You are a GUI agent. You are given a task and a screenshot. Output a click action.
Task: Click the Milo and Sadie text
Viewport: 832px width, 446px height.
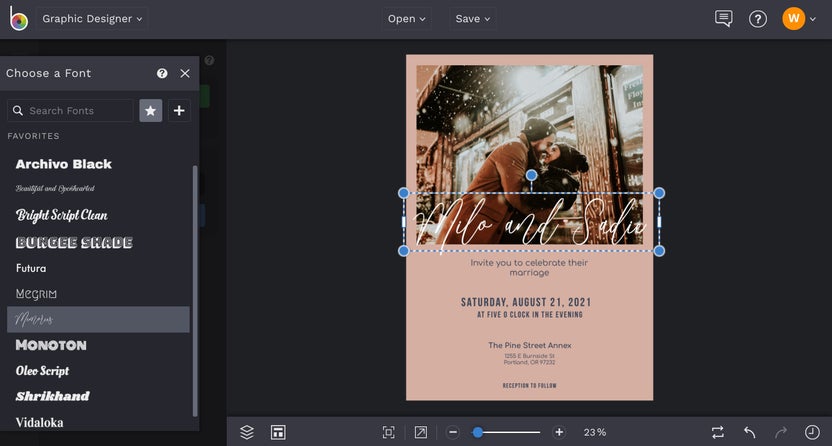coord(531,223)
